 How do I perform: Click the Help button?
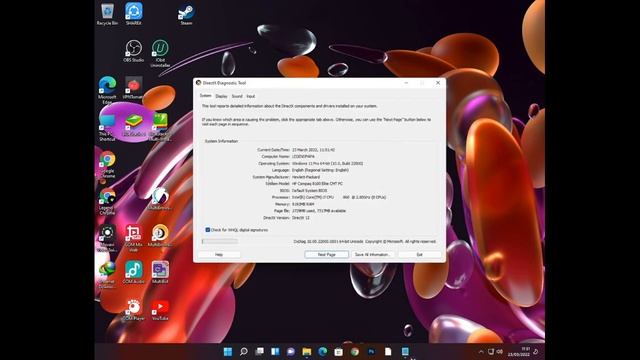pyautogui.click(x=219, y=254)
